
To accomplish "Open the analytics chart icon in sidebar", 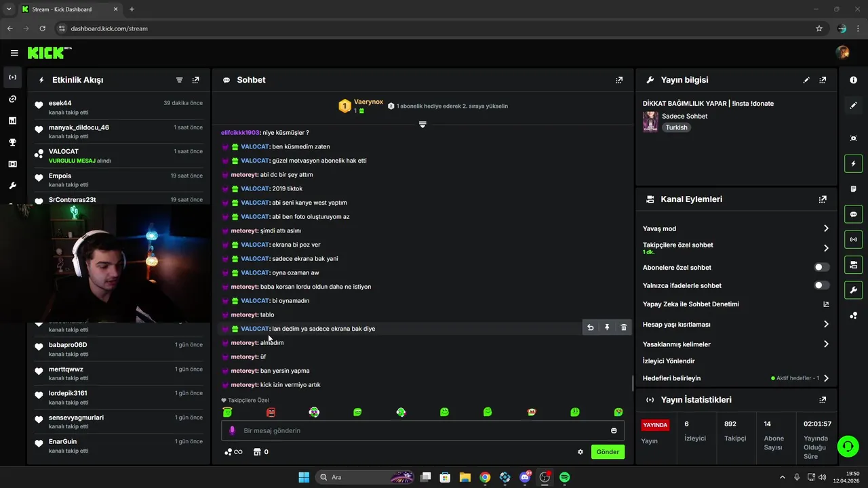I will (12, 121).
